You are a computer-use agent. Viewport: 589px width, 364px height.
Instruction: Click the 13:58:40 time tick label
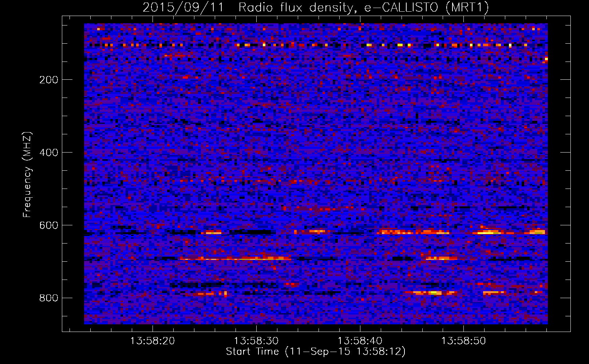[360, 341]
